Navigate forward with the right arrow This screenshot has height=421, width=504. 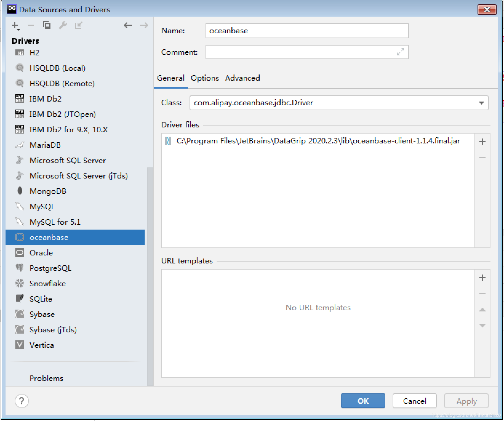144,25
